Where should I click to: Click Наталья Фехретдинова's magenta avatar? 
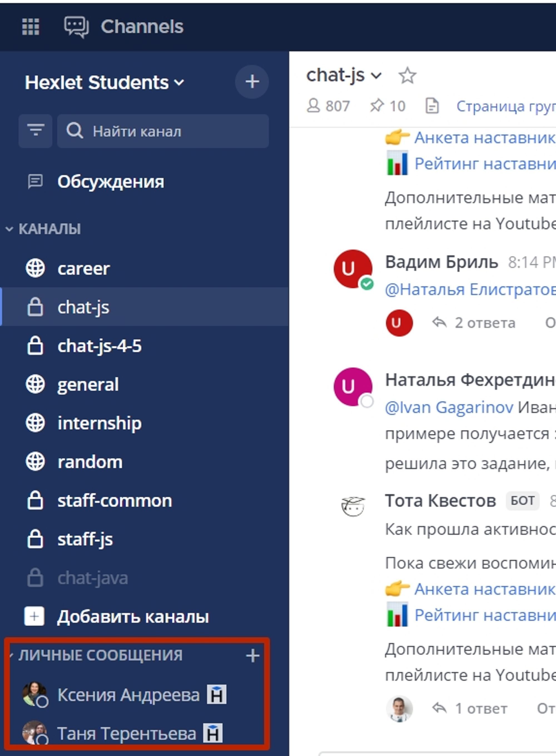pyautogui.click(x=353, y=387)
